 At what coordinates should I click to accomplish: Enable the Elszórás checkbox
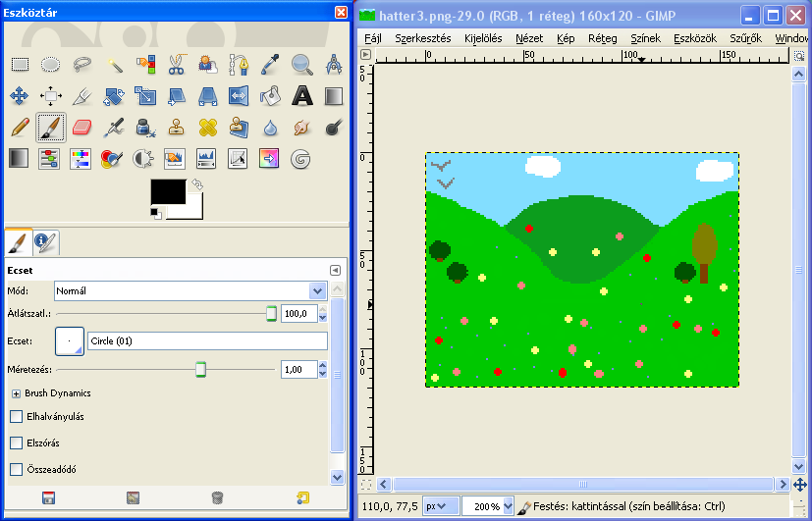click(16, 443)
